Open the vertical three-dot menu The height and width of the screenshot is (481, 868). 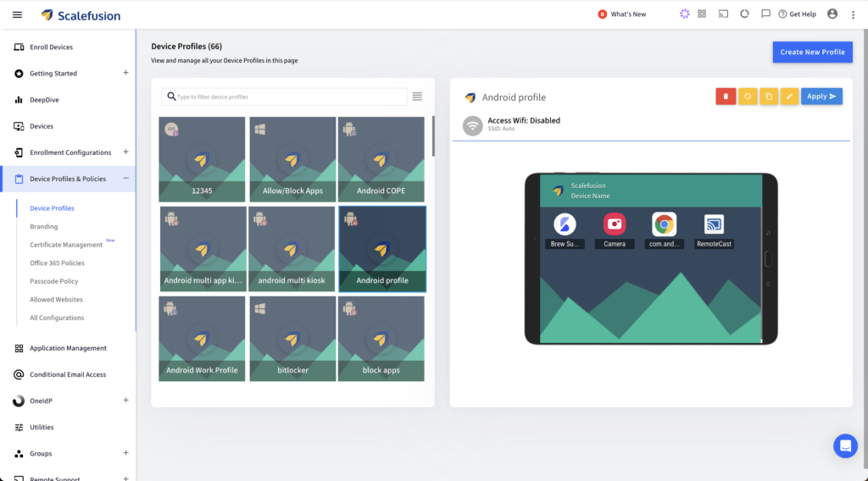(x=853, y=15)
